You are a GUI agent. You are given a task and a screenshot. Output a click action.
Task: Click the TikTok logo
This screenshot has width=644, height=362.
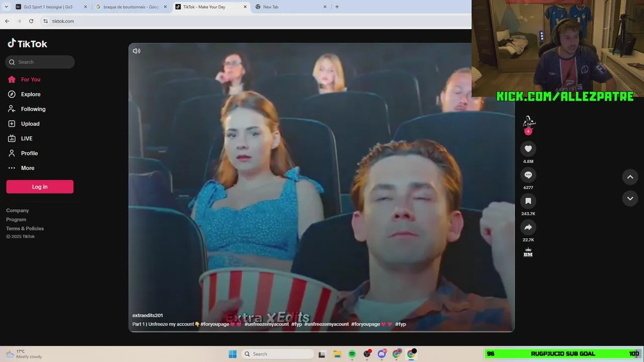pos(28,44)
